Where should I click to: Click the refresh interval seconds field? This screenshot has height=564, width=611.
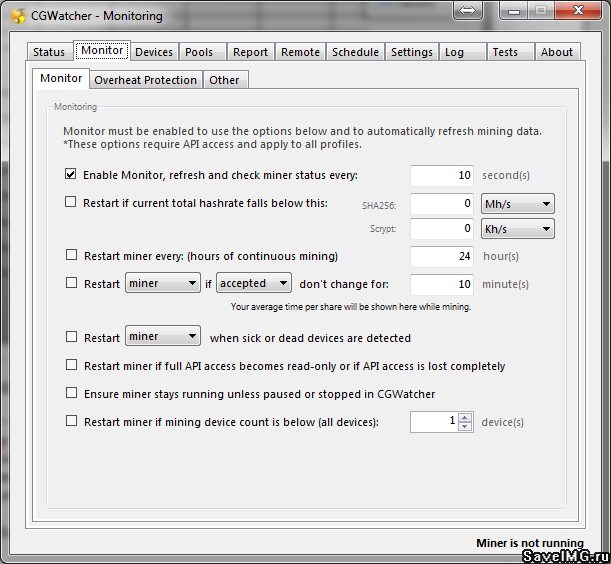point(441,175)
